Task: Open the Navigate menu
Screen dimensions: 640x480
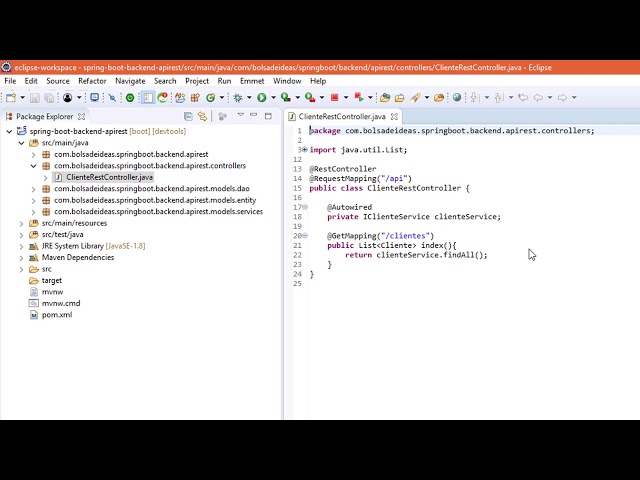Action: [130, 81]
